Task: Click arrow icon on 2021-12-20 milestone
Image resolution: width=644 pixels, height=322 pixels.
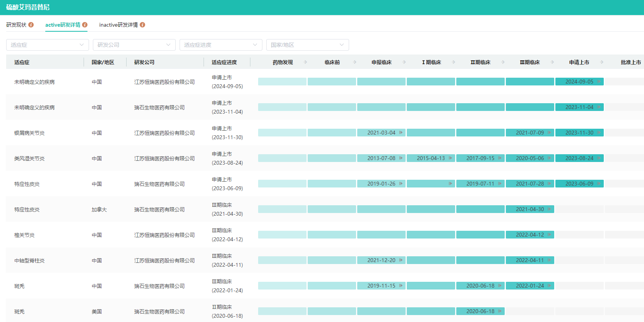Action: (401, 260)
